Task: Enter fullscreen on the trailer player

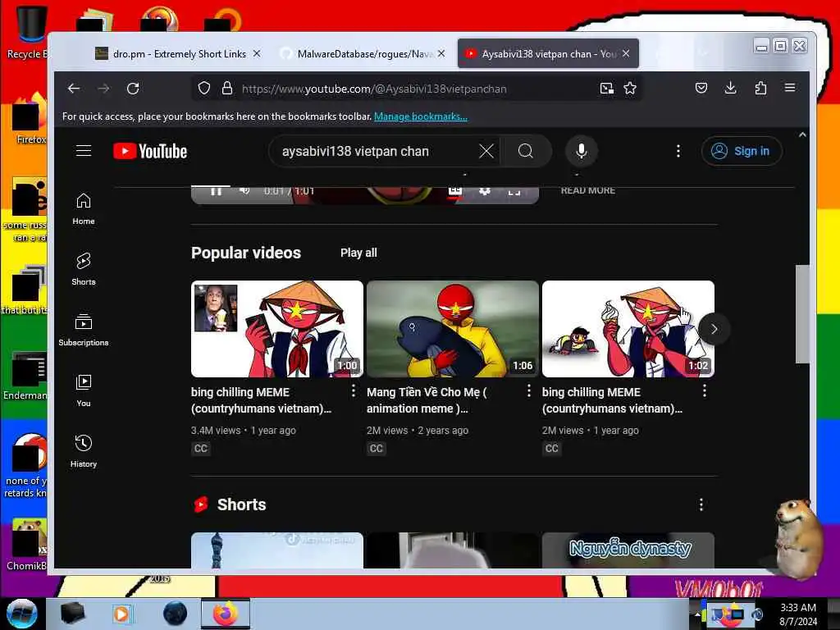Action: pyautogui.click(x=514, y=190)
